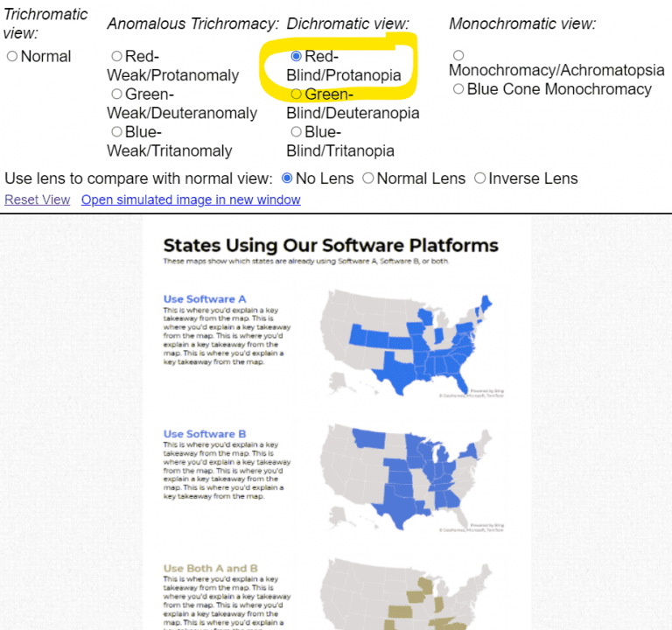Choose Red-Weak/Protanomaly option
This screenshot has height=630, width=672.
point(116,56)
